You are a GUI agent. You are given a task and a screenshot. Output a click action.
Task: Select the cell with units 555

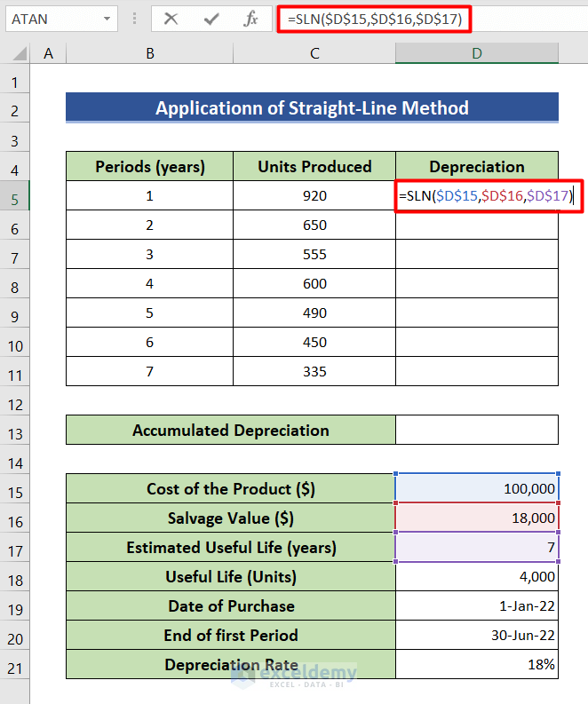314,254
